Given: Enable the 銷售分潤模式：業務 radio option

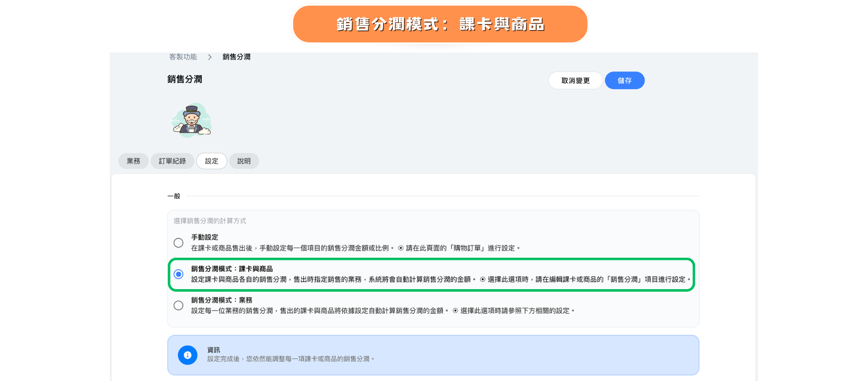Looking at the screenshot, I should tap(178, 306).
